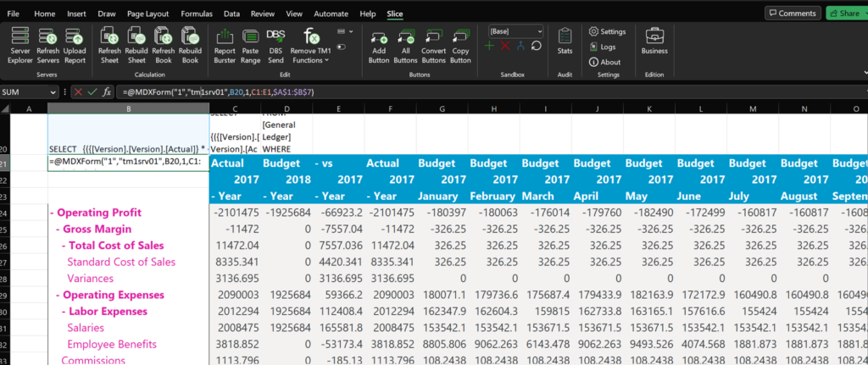Screen dimensions: 868x365
Task: Click the Share button
Action: tap(848, 14)
